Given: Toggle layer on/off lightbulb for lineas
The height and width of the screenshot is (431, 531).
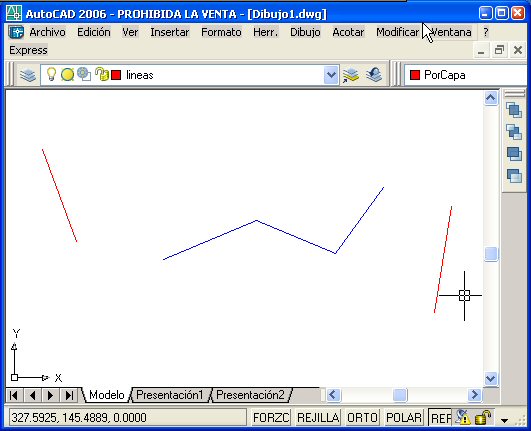Looking at the screenshot, I should [51, 74].
